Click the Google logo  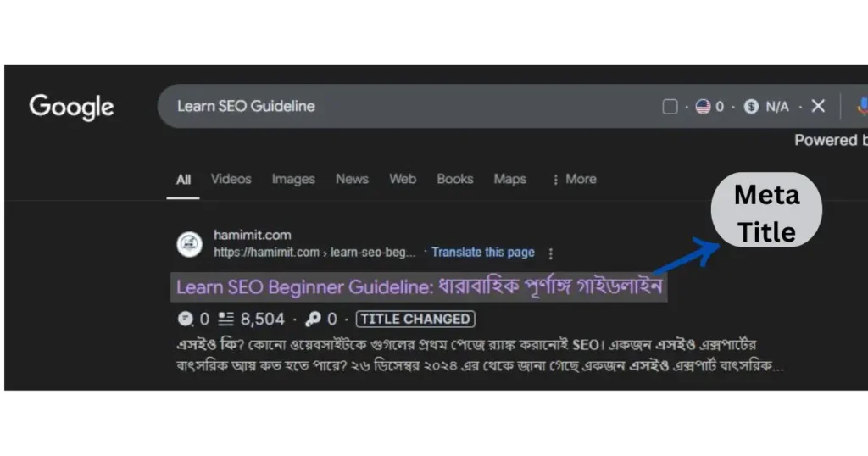(x=71, y=107)
